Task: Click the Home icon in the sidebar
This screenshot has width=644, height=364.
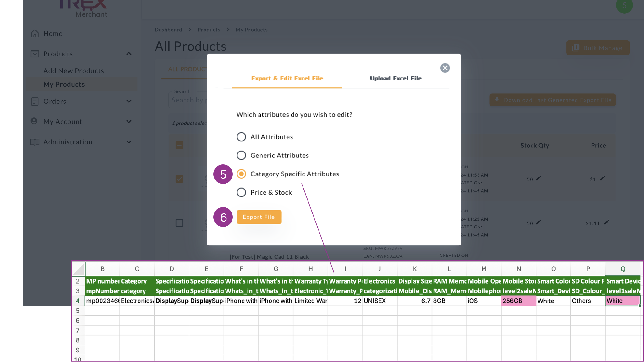Action: pyautogui.click(x=35, y=33)
